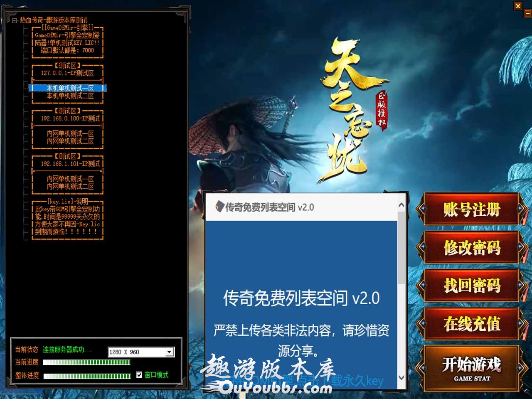The image size is (532, 399).
Task: Select 127.0.0.1-IP测试区 tree row
Action: [68, 73]
